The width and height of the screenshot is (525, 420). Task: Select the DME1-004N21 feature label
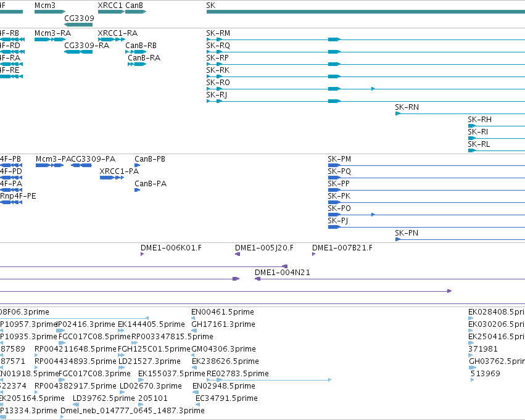point(283,273)
